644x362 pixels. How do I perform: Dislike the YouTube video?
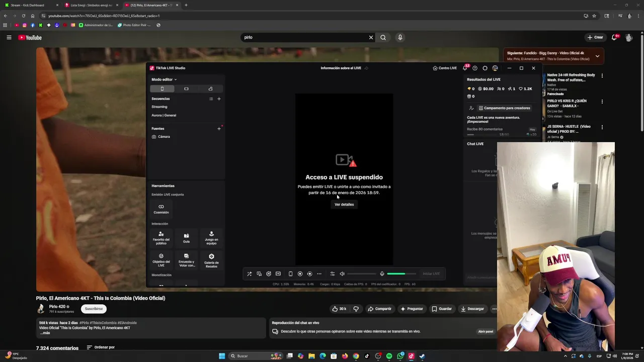coord(356,309)
